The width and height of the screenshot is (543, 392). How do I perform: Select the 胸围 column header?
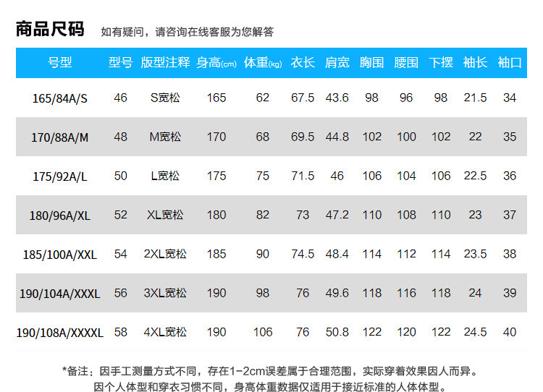(371, 63)
